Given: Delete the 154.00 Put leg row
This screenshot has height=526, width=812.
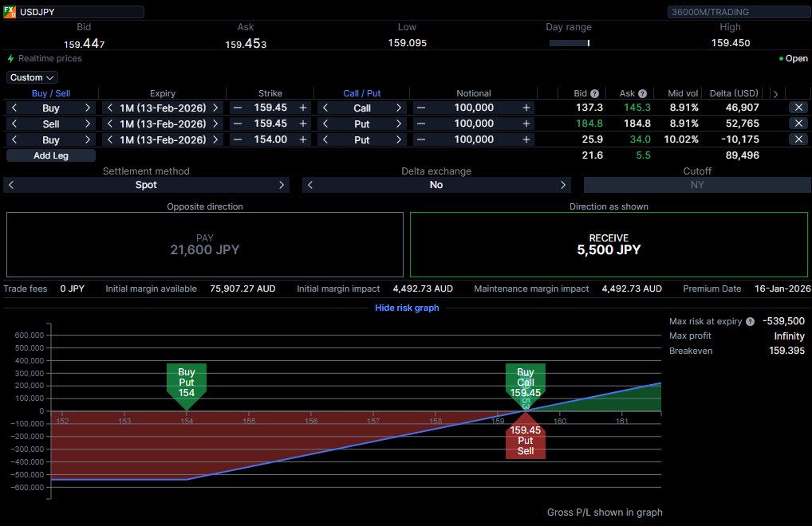Looking at the screenshot, I should (798, 139).
